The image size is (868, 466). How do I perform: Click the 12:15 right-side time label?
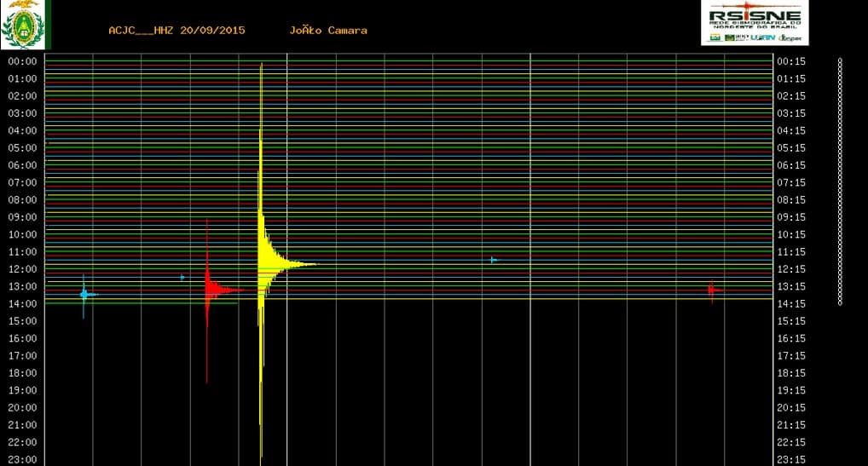pyautogui.click(x=791, y=269)
